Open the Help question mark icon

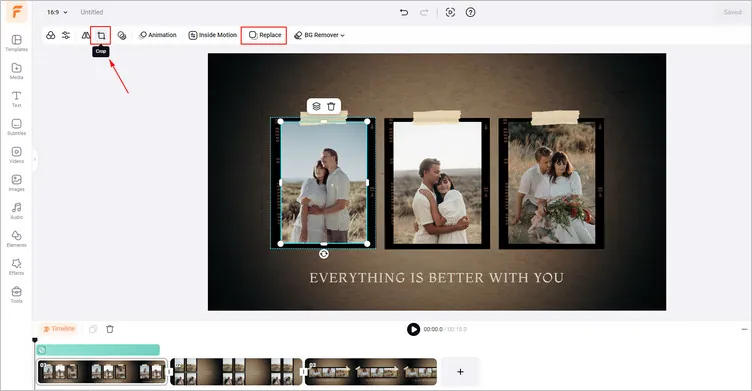coord(470,12)
